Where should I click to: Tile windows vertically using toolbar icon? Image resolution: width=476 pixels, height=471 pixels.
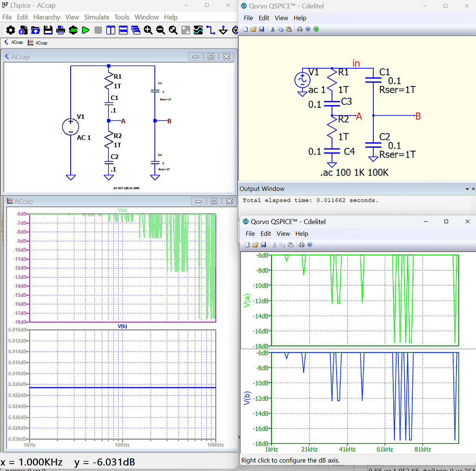coord(111,30)
